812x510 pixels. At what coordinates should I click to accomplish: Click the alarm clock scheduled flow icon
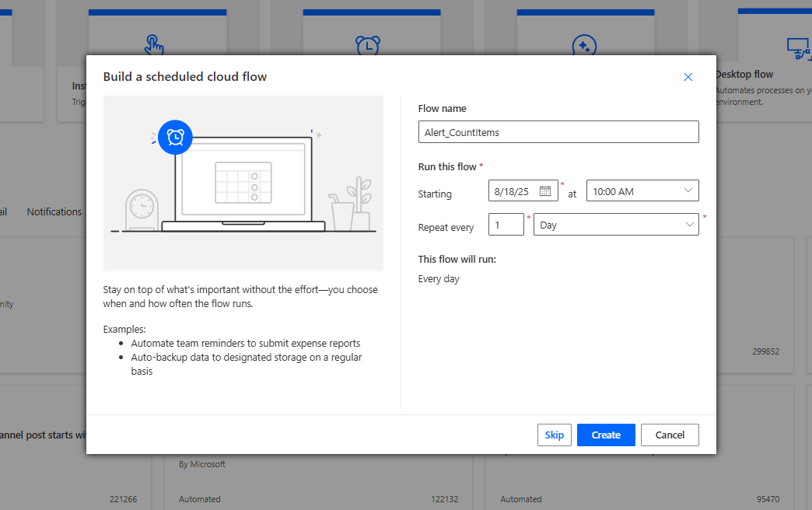point(368,45)
